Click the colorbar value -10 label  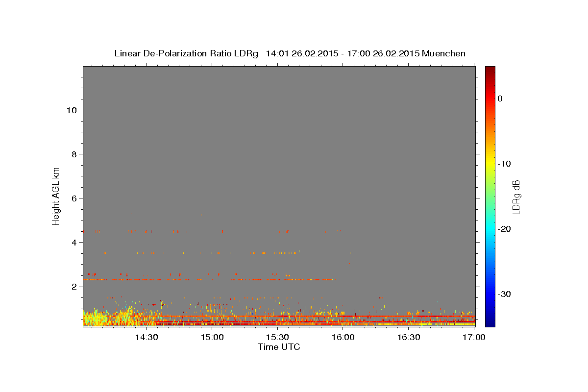coord(505,164)
